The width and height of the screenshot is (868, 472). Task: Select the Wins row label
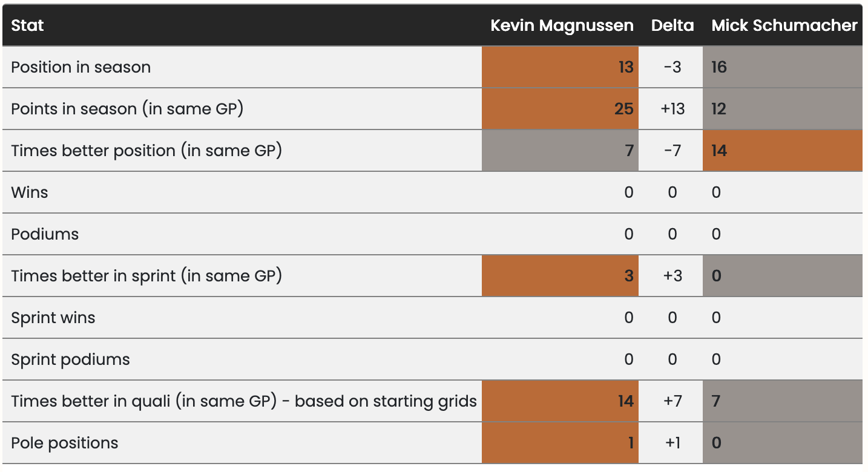click(30, 192)
